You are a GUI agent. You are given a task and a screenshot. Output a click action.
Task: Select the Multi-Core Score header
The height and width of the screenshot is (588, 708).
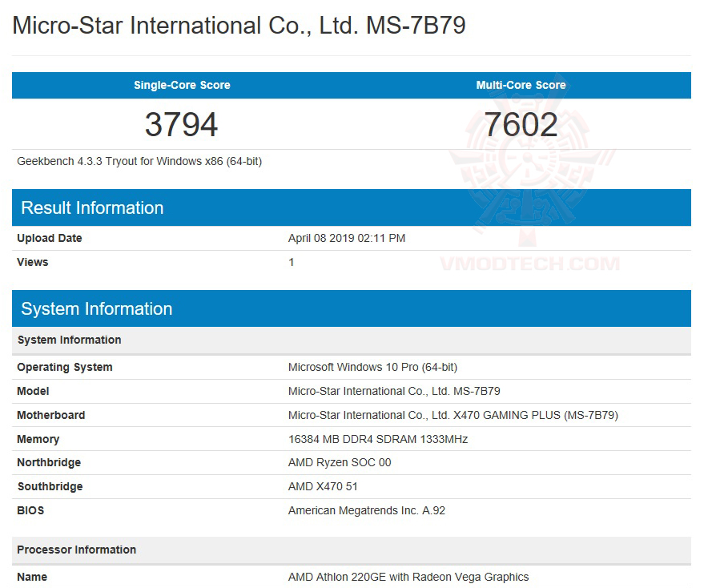click(x=521, y=85)
